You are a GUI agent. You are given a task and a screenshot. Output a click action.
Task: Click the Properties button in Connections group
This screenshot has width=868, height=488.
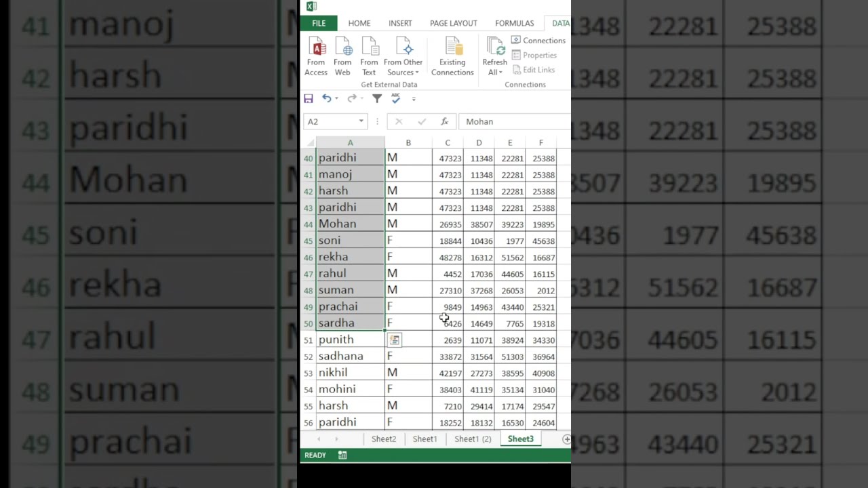click(534, 56)
